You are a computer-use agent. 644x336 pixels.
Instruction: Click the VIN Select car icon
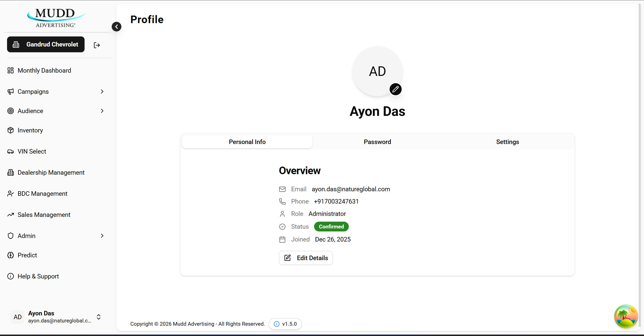click(x=11, y=152)
